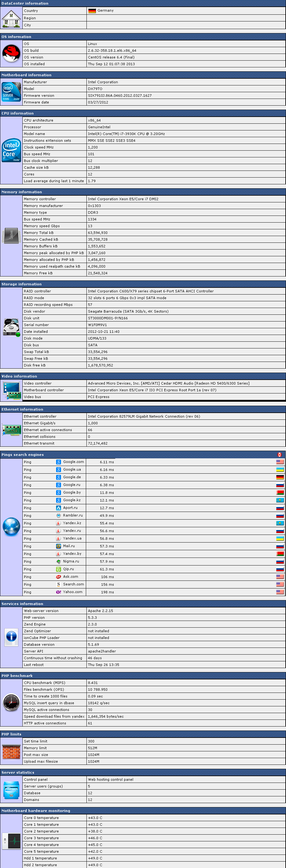
Task: Click the DataCenter information header
Action: coord(143,3)
